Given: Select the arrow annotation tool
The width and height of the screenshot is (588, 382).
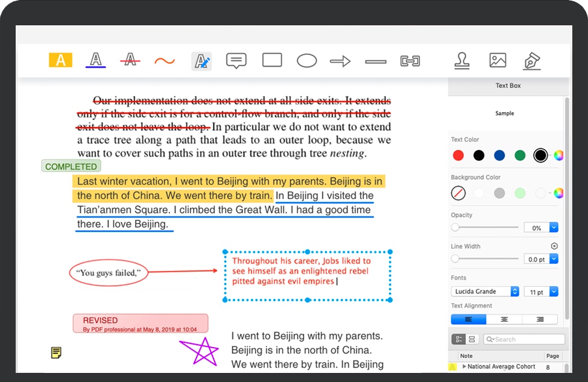Looking at the screenshot, I should [x=340, y=60].
